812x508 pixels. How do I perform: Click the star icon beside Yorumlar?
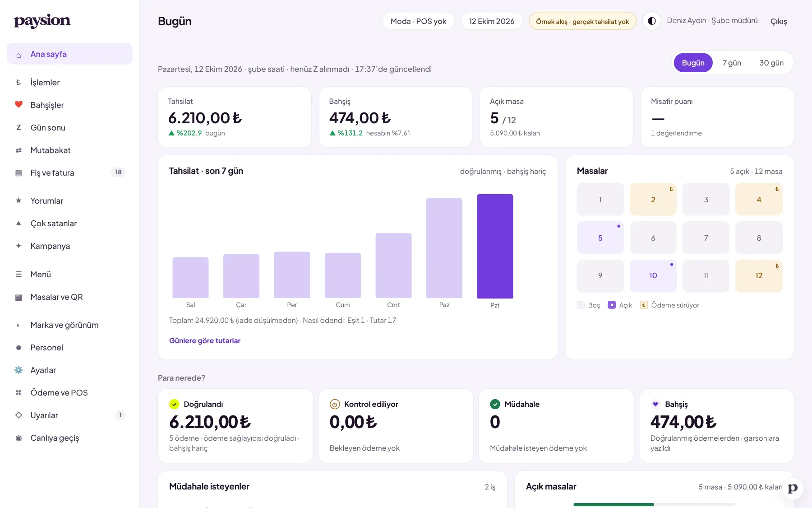tap(18, 200)
